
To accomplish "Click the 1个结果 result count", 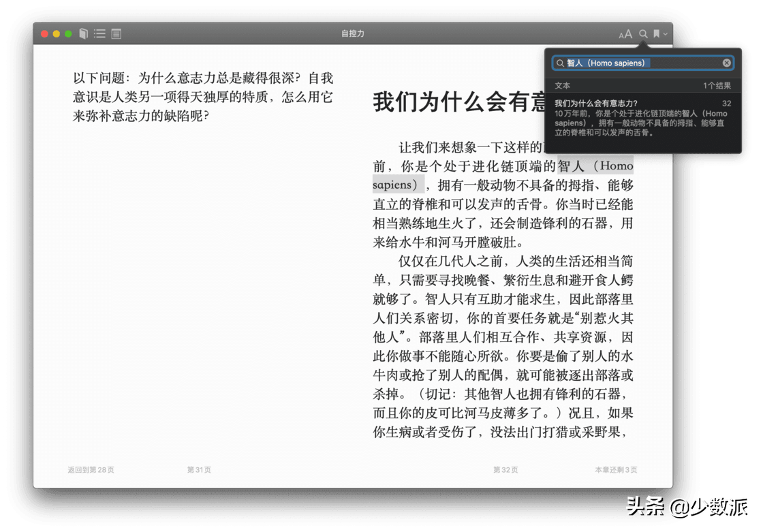I will tap(717, 86).
